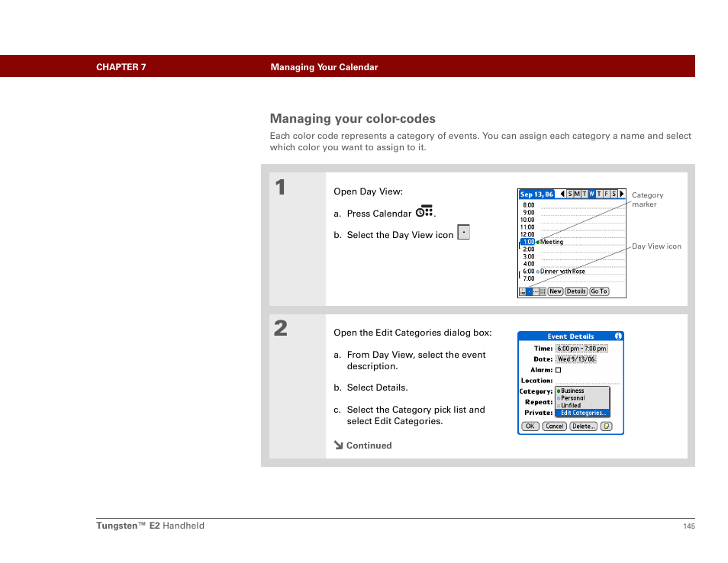Tap the 7:00 time row

tap(572, 278)
